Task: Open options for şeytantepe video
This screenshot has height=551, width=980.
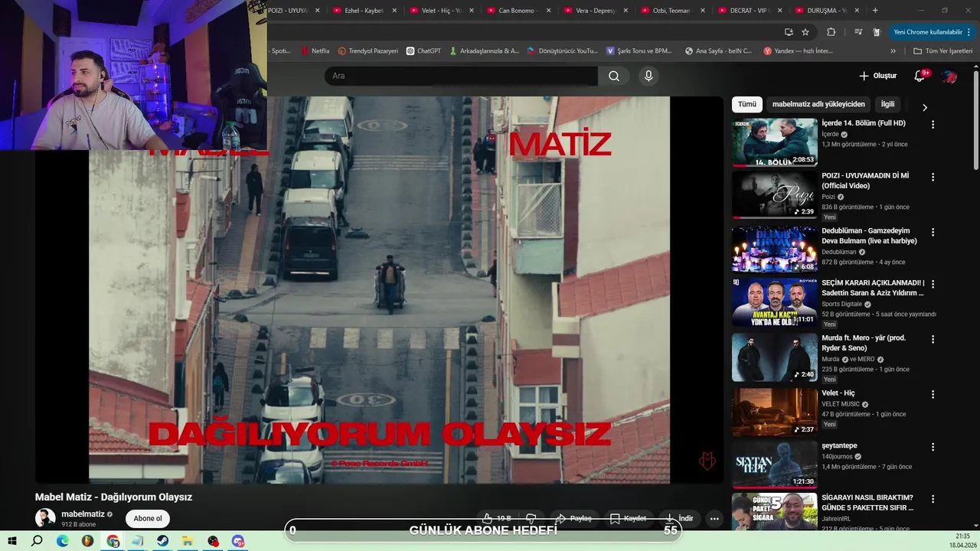Action: tap(933, 447)
